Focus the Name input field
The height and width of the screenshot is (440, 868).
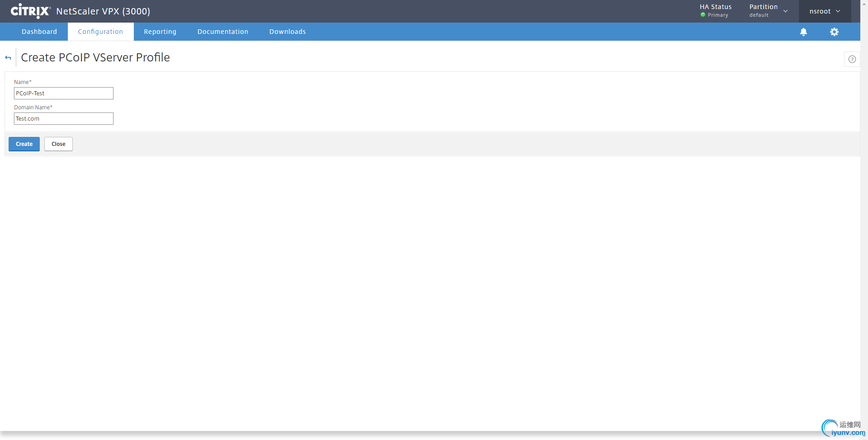[64, 94]
